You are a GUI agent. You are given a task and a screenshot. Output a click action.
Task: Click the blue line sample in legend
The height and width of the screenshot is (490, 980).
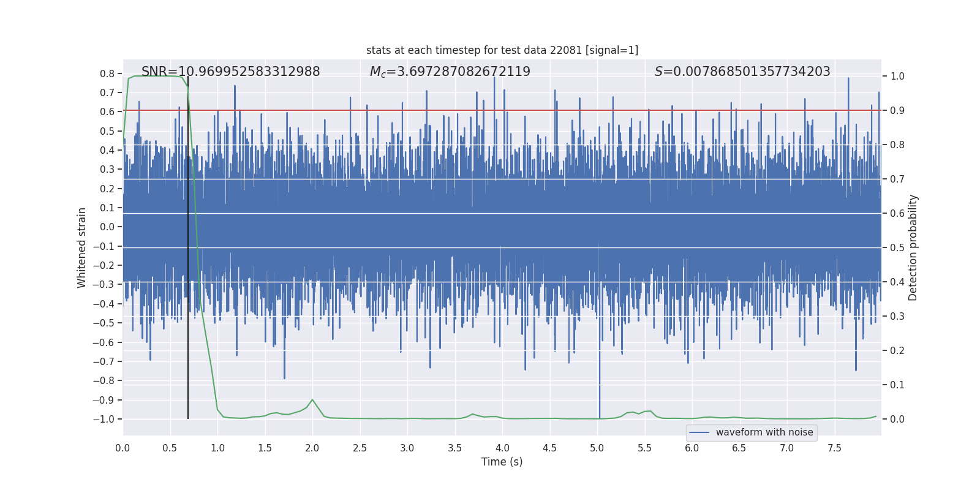click(699, 432)
